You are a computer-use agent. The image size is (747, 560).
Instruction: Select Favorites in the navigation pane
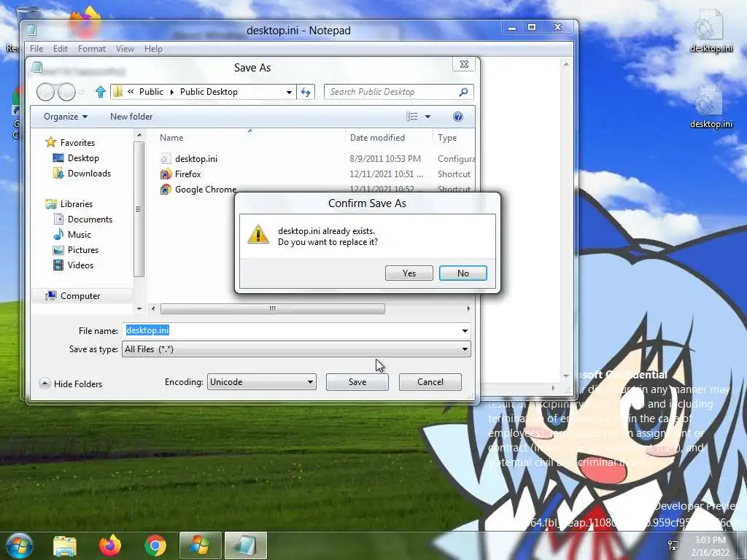[x=70, y=142]
